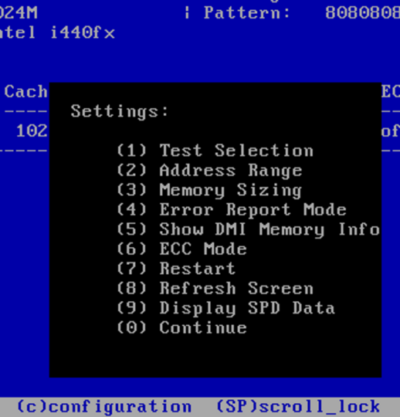The height and width of the screenshot is (417, 400).
Task: Open (9) Display SPD Data
Action: click(x=226, y=308)
